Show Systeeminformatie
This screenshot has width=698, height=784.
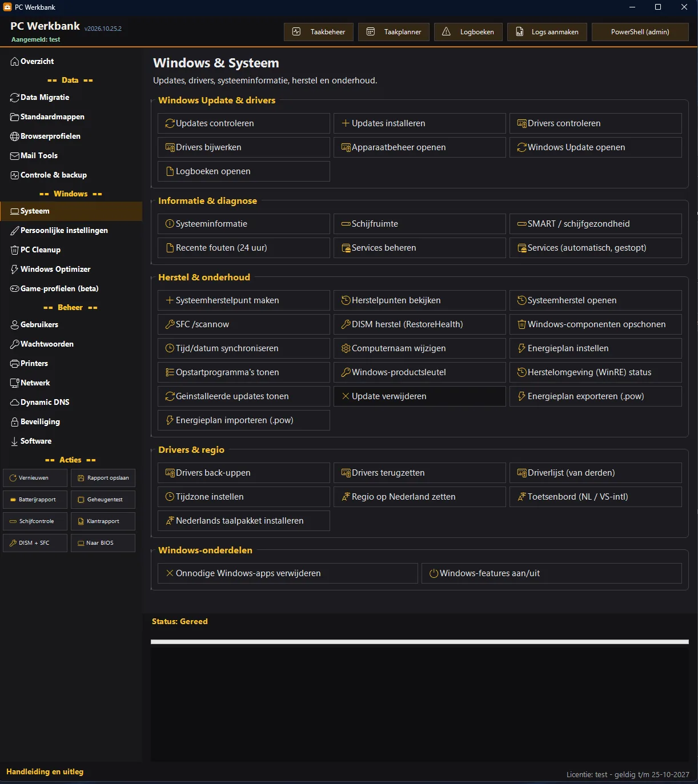pyautogui.click(x=244, y=224)
